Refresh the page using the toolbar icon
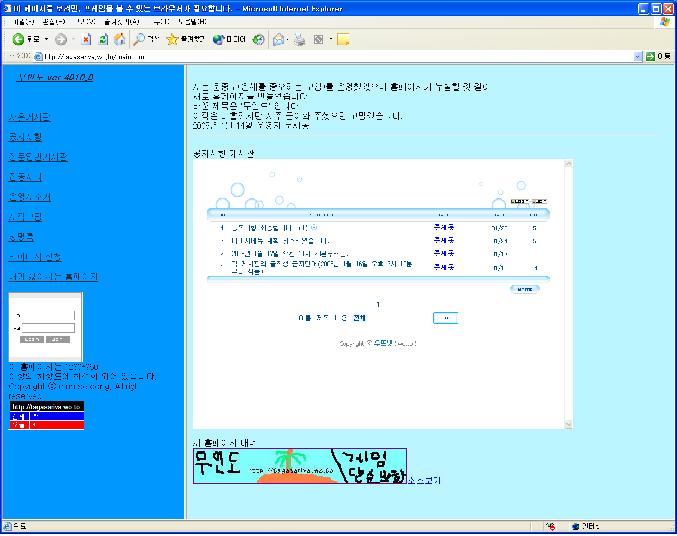The image size is (677, 536). tap(103, 39)
